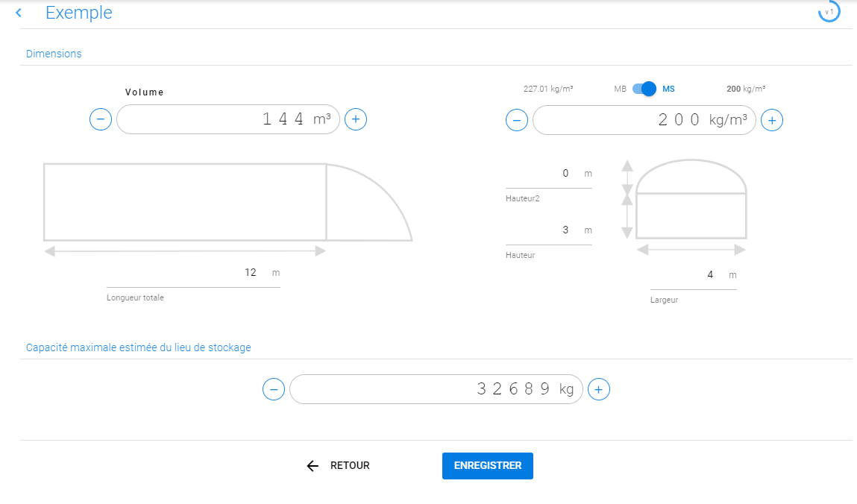The width and height of the screenshot is (857, 504).
Task: Click the 227.01 kg/m³ density value
Action: pyautogui.click(x=548, y=89)
